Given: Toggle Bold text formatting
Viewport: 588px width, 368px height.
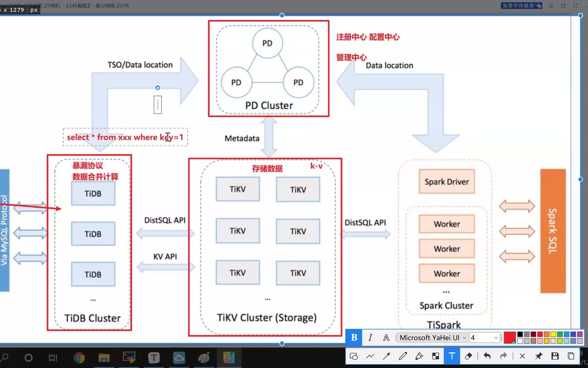Looking at the screenshot, I should point(354,338).
